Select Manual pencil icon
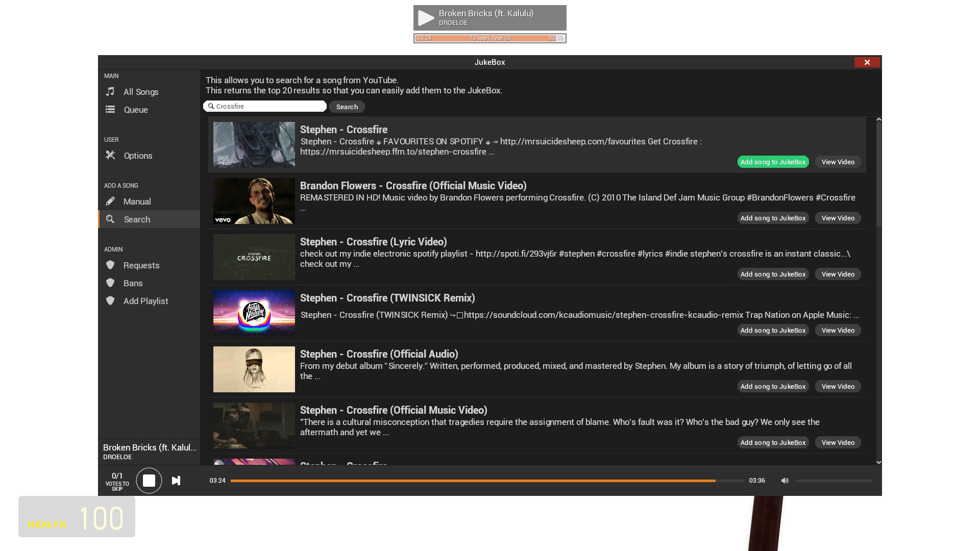The width and height of the screenshot is (980, 551). tap(110, 201)
